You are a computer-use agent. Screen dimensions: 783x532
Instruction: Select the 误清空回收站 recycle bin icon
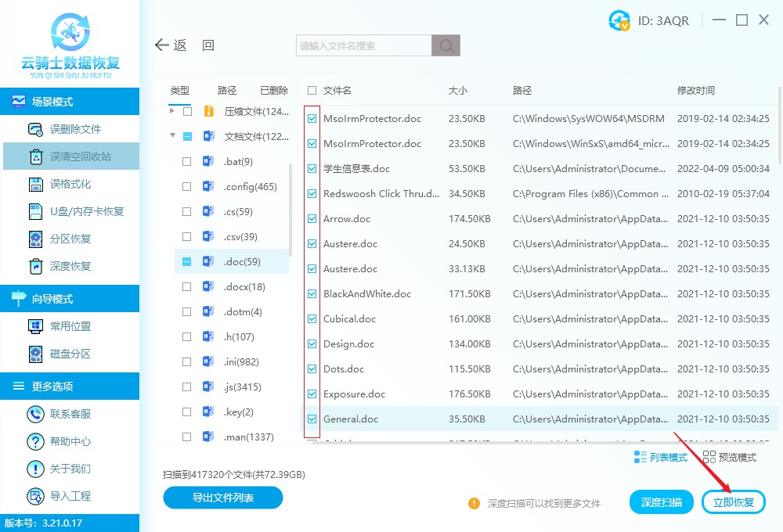point(36,156)
